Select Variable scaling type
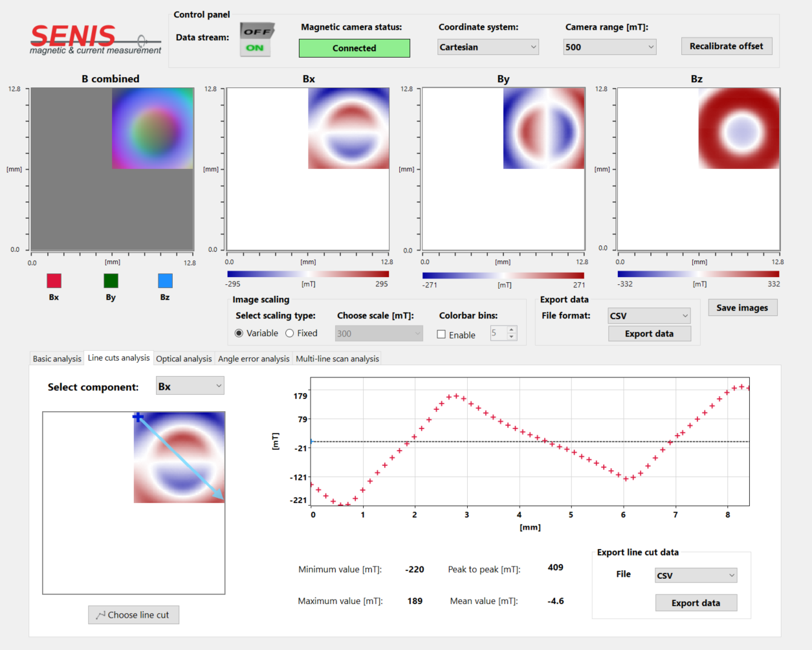The height and width of the screenshot is (650, 812). [x=239, y=333]
